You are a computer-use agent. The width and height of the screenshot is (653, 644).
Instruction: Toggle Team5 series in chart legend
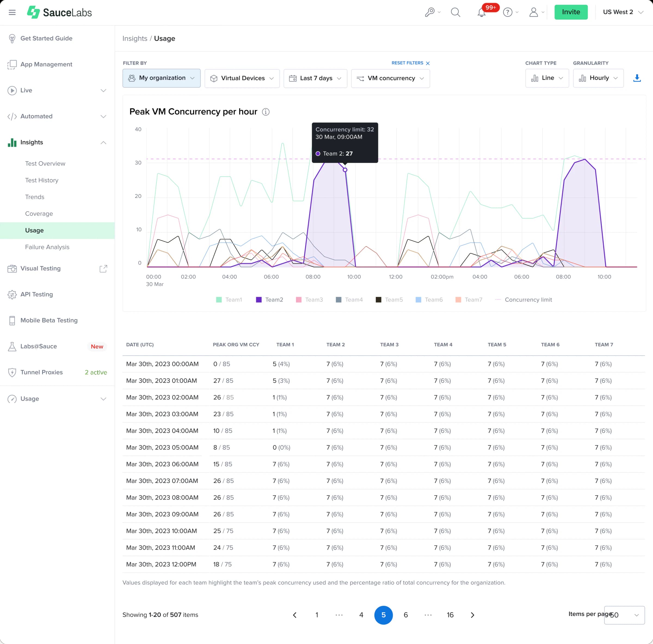tap(389, 300)
